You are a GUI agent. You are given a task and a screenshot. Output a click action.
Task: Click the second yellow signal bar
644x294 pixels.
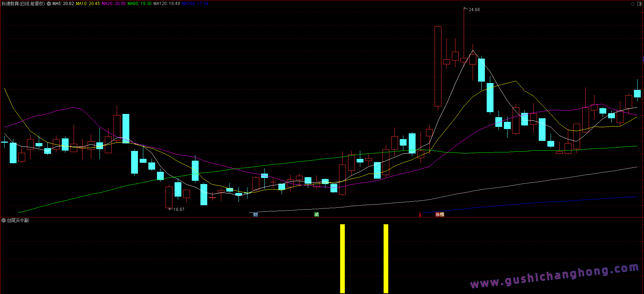click(386, 259)
